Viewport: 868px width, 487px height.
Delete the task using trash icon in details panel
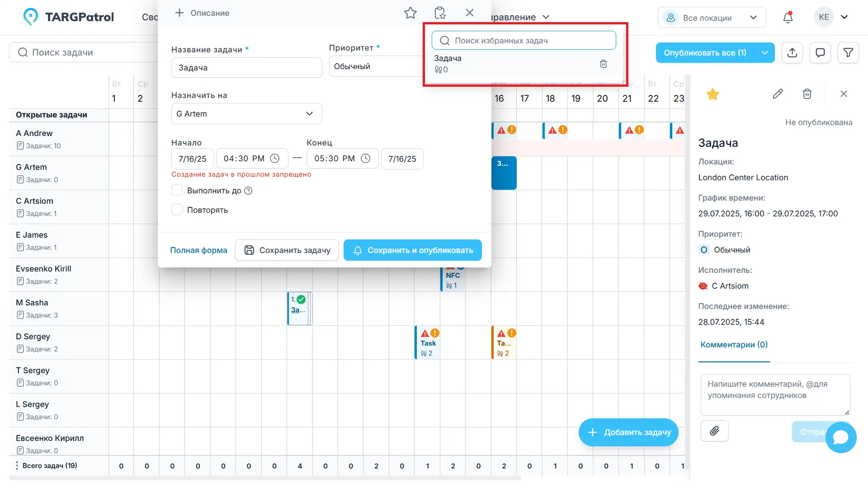(x=807, y=94)
